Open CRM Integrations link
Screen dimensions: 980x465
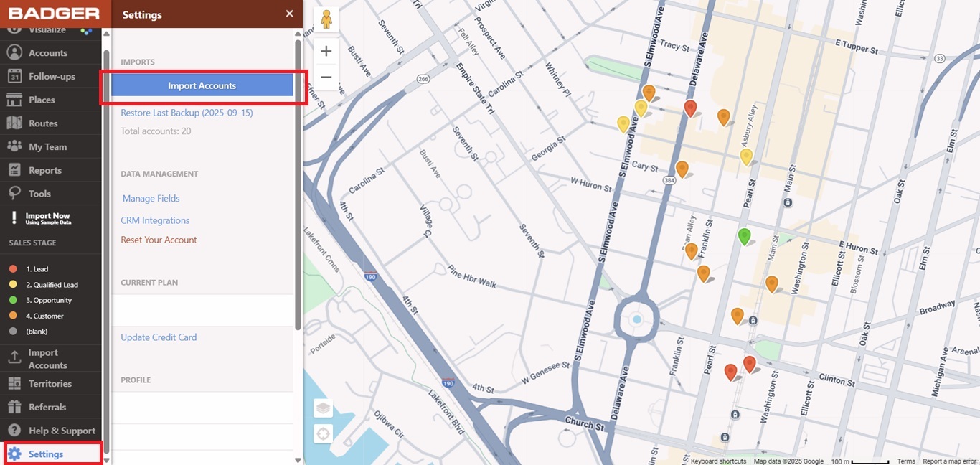pyautogui.click(x=155, y=220)
